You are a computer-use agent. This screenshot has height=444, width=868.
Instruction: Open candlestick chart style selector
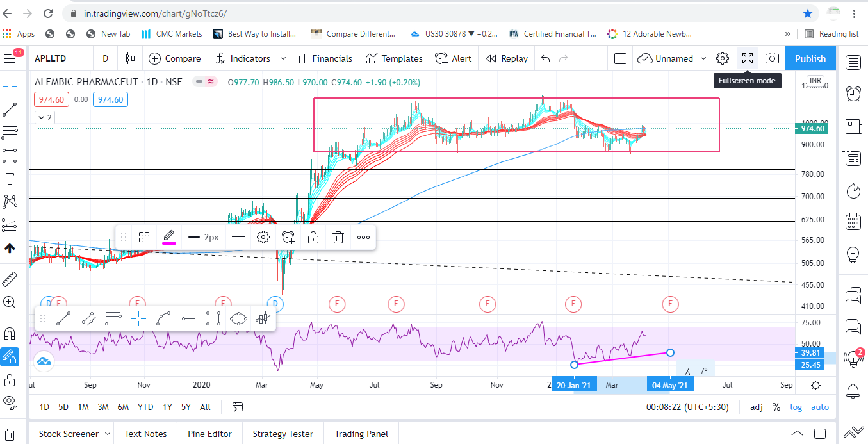coord(131,58)
